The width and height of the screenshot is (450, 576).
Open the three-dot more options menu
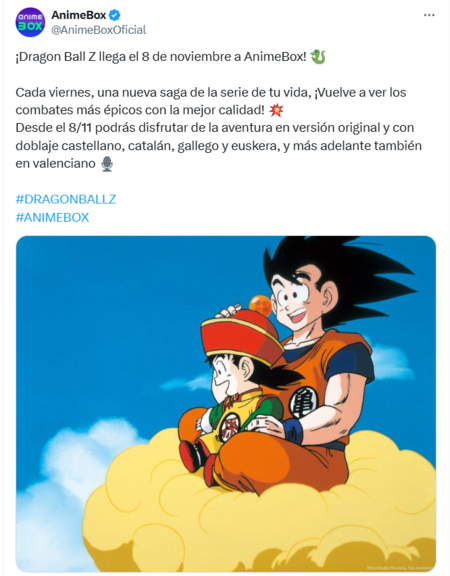tap(429, 15)
